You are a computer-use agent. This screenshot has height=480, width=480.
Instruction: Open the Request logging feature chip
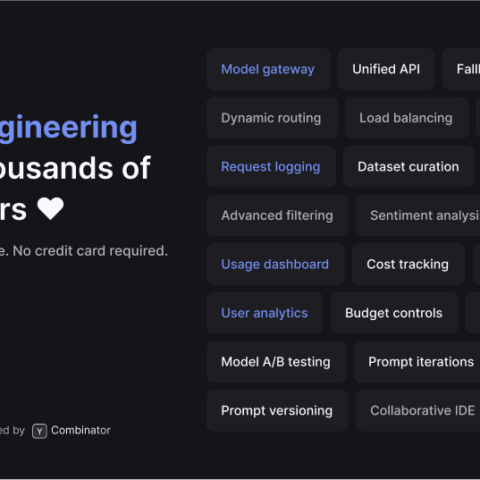271,167
